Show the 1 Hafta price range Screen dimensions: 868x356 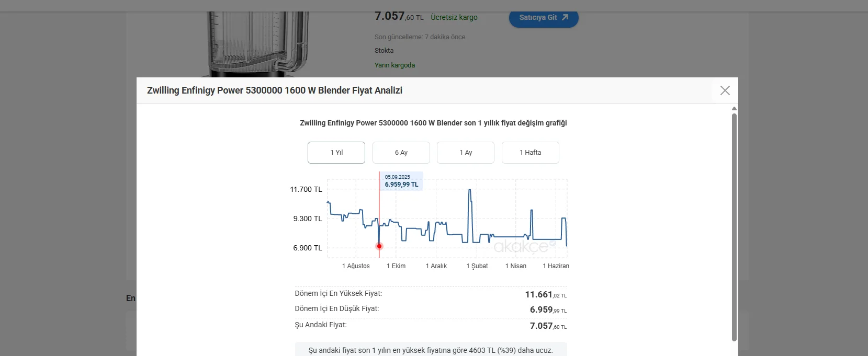tap(531, 153)
